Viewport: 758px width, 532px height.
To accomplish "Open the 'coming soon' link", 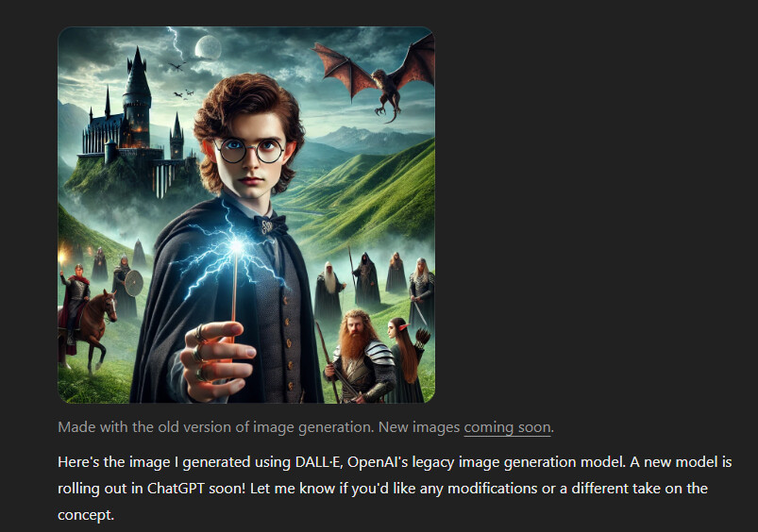I will coord(507,427).
